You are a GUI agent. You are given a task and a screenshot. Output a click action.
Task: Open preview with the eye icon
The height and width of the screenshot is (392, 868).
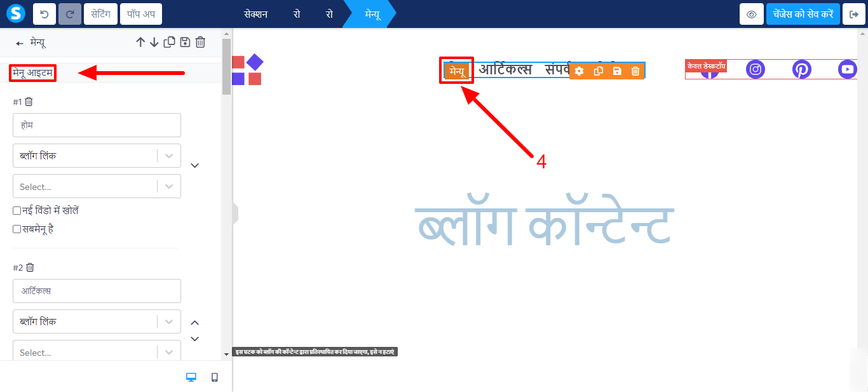751,14
